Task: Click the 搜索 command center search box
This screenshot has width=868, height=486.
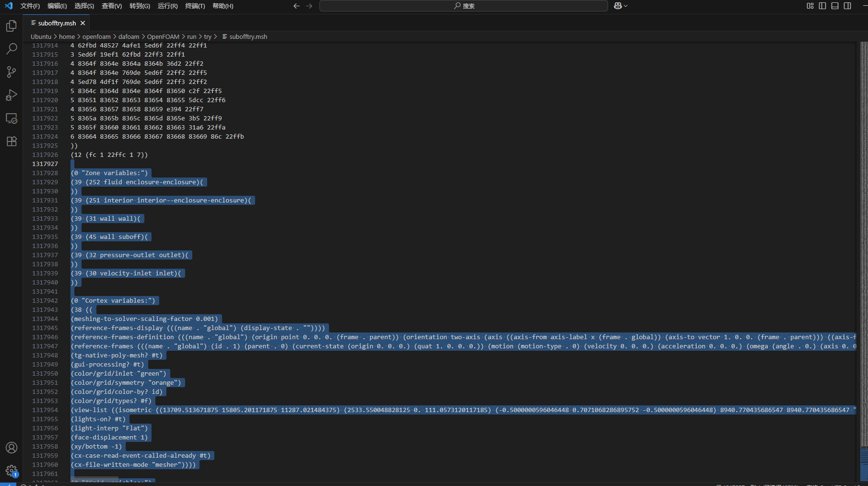Action: click(x=463, y=6)
